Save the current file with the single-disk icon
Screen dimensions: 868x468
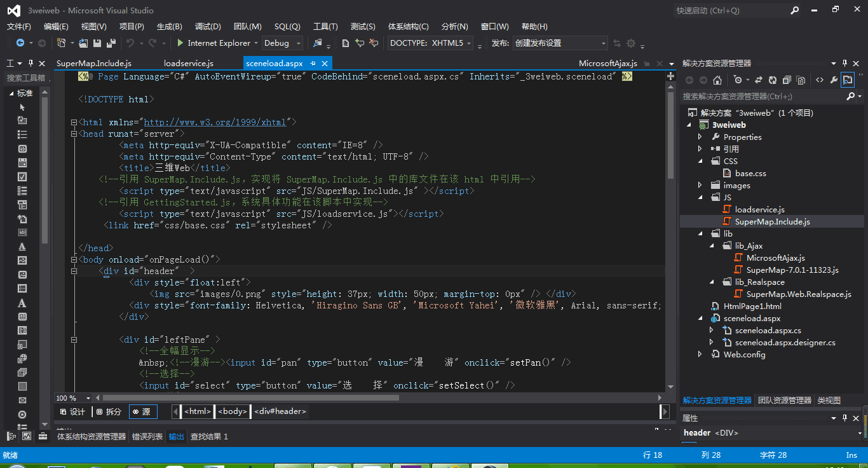(98, 43)
